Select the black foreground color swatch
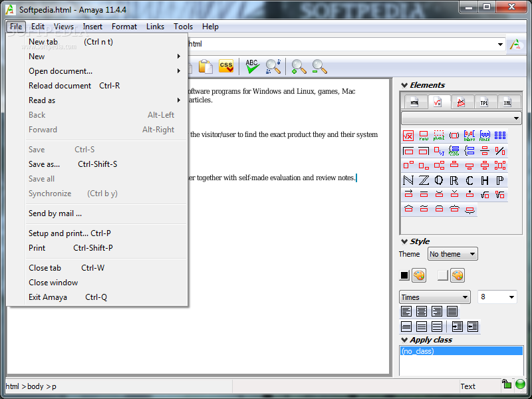Screen dimensions: 532x399 tap(404, 275)
